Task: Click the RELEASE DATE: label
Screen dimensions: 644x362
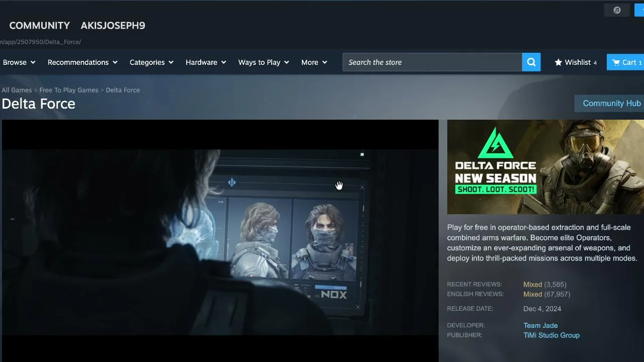Action: [x=470, y=309]
